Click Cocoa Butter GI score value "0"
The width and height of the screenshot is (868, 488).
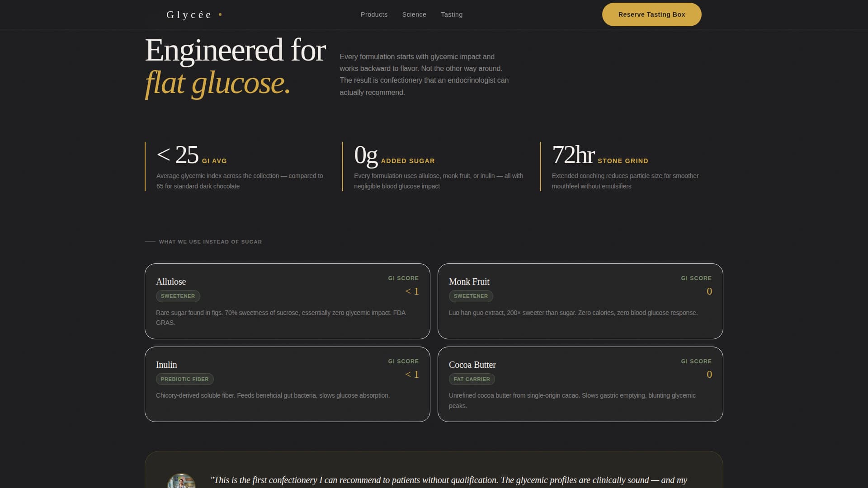709,375
